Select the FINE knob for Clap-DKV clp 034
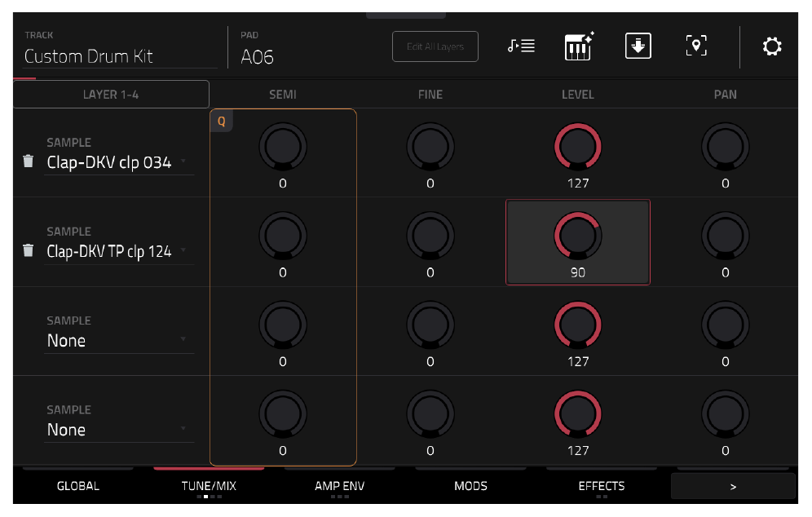812x517 pixels. click(x=430, y=147)
